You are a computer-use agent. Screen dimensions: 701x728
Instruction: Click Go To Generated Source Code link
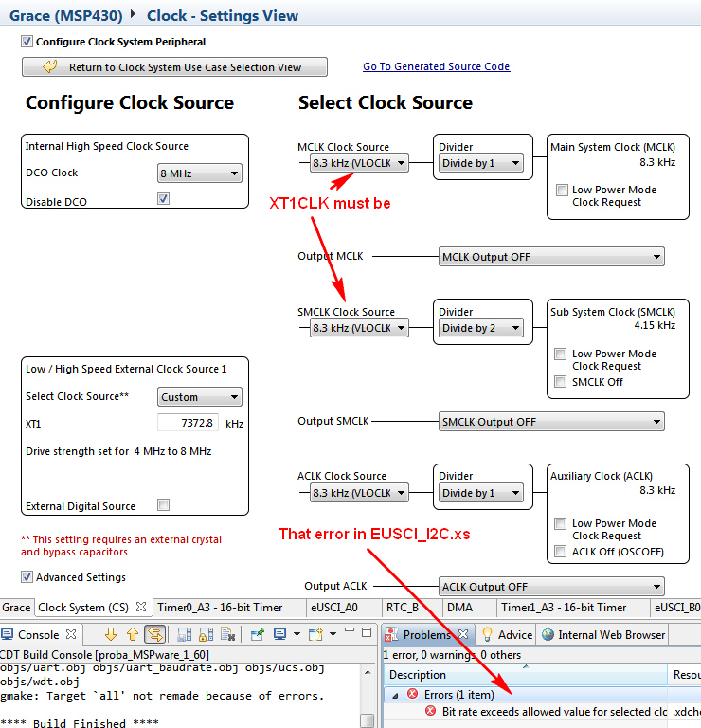point(436,66)
